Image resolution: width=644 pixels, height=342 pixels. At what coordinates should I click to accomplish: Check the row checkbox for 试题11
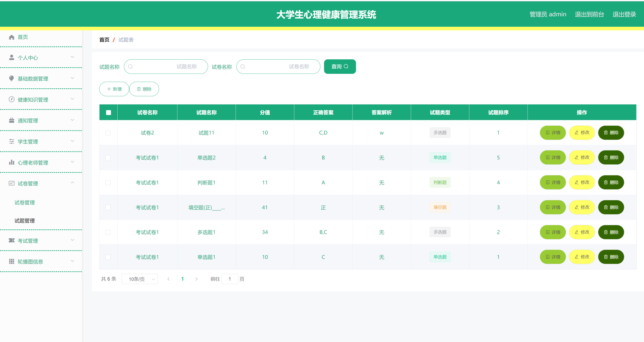[108, 133]
